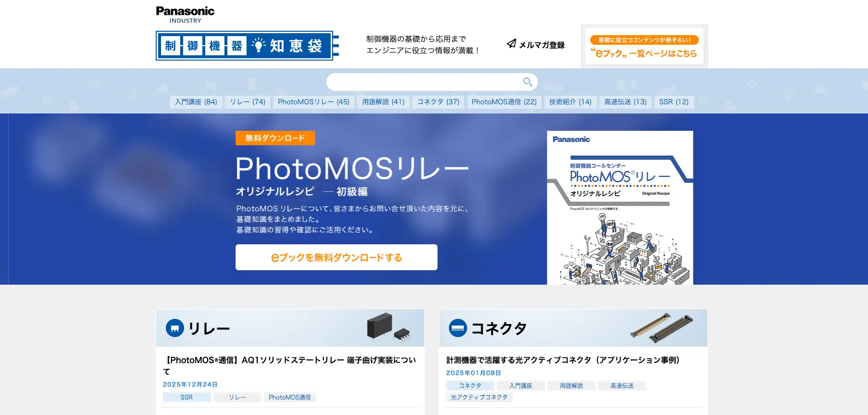Viewport: 868px width, 415px height.
Task: Click the 高速伝送 tag under connector article
Action: 621,386
